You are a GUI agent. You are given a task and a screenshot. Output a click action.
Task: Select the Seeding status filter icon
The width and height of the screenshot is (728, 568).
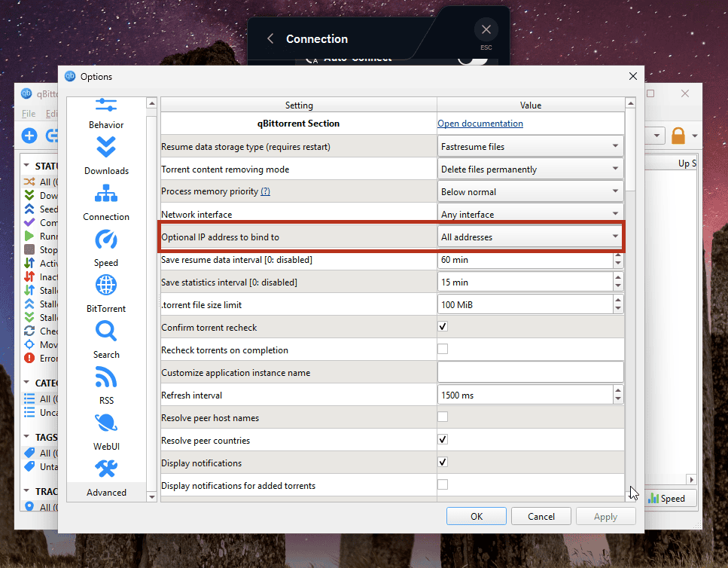click(29, 209)
